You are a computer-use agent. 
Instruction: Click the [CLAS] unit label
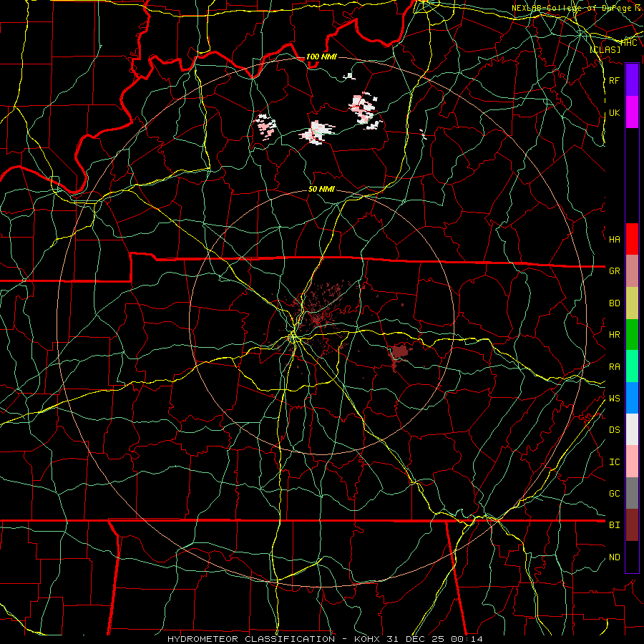[x=605, y=49]
